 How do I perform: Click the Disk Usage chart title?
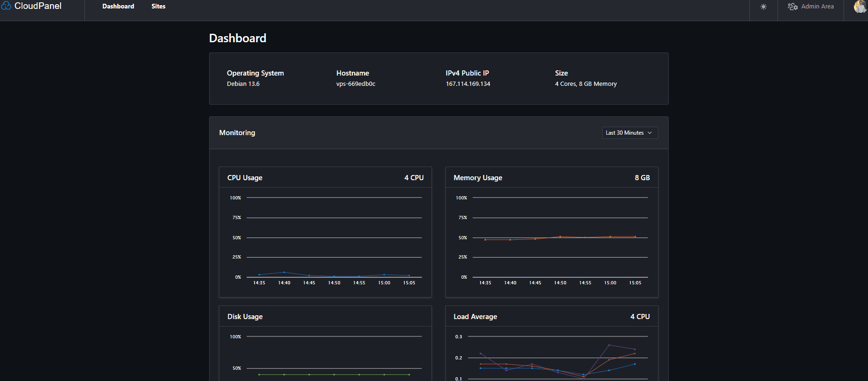(x=245, y=317)
